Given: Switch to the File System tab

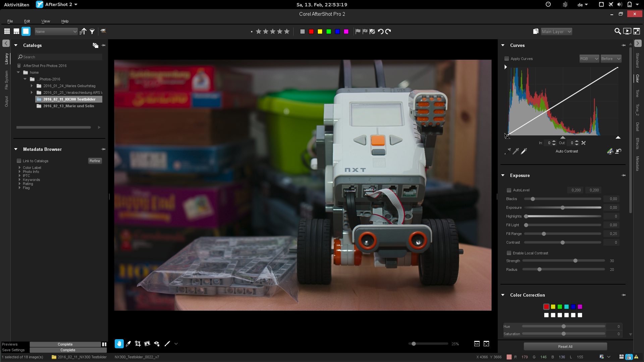Looking at the screenshot, I should click(x=6, y=80).
